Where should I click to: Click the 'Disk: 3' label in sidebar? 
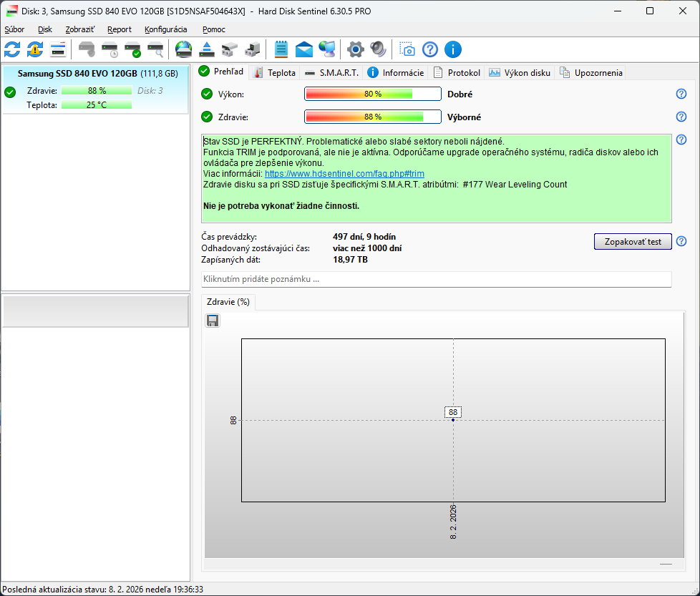(x=150, y=91)
